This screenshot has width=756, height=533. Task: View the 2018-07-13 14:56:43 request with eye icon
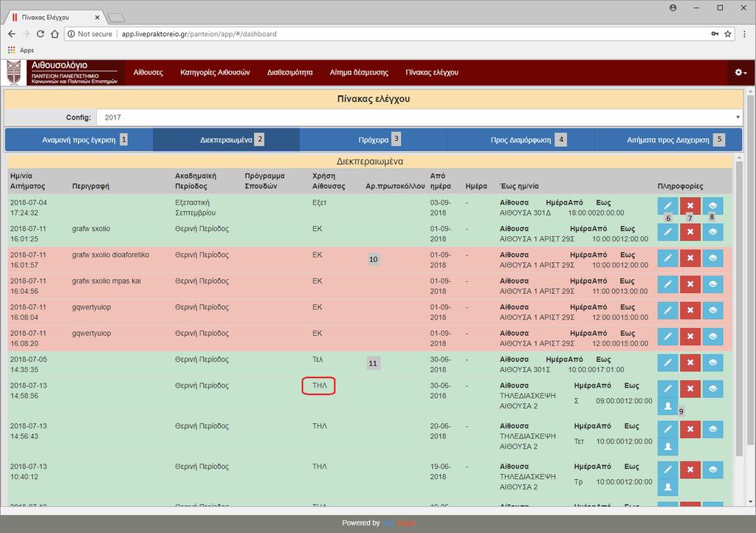tap(712, 429)
